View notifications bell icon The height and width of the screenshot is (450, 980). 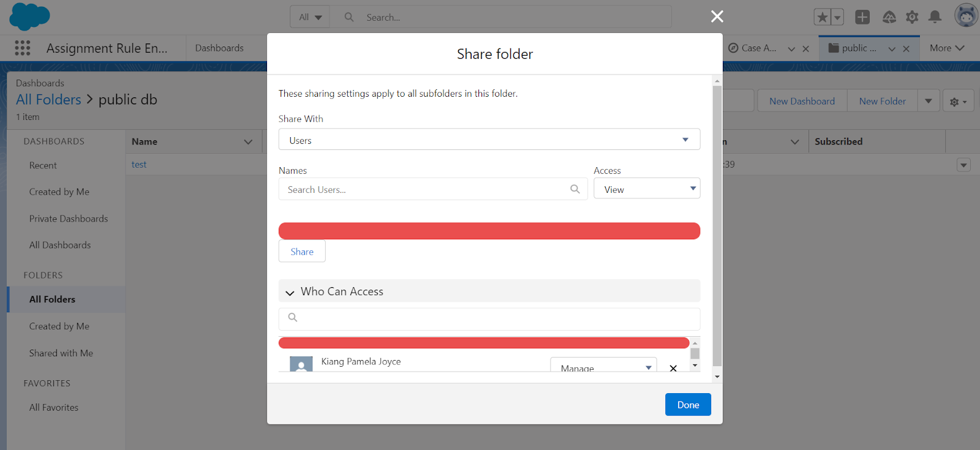[935, 17]
